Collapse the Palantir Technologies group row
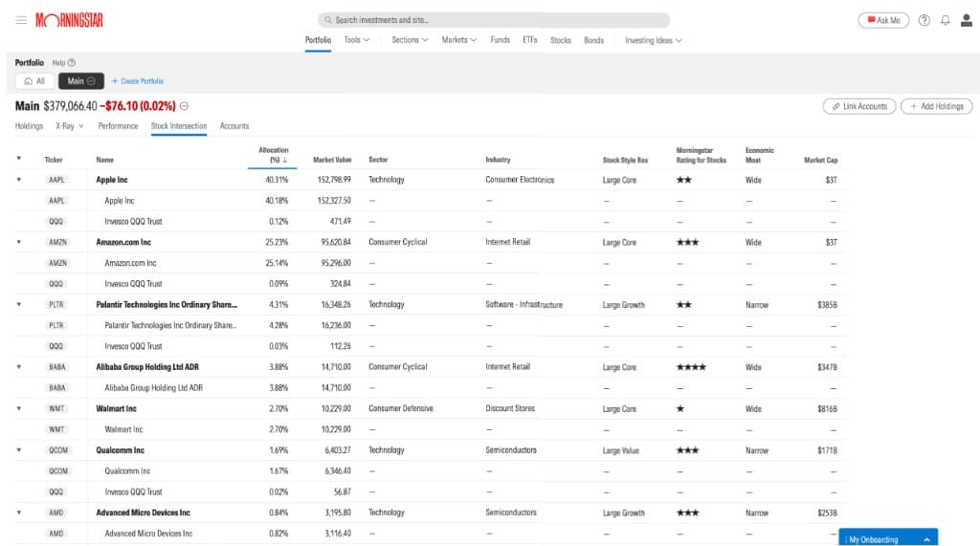 coord(19,305)
